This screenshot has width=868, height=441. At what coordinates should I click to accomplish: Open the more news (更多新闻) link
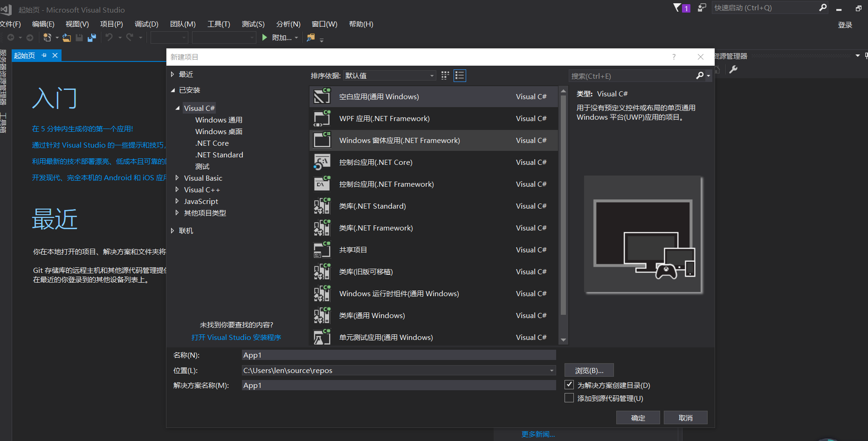538,434
